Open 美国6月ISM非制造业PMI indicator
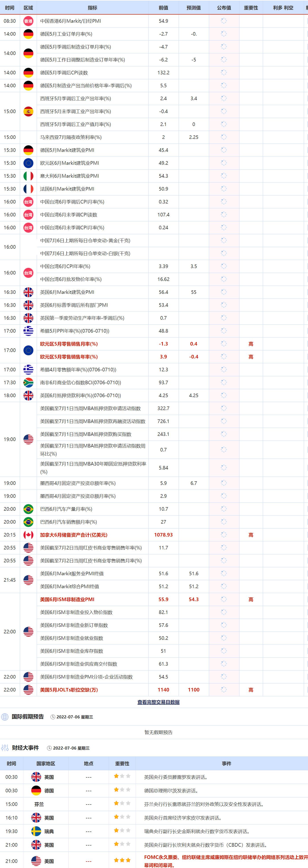 point(67,599)
